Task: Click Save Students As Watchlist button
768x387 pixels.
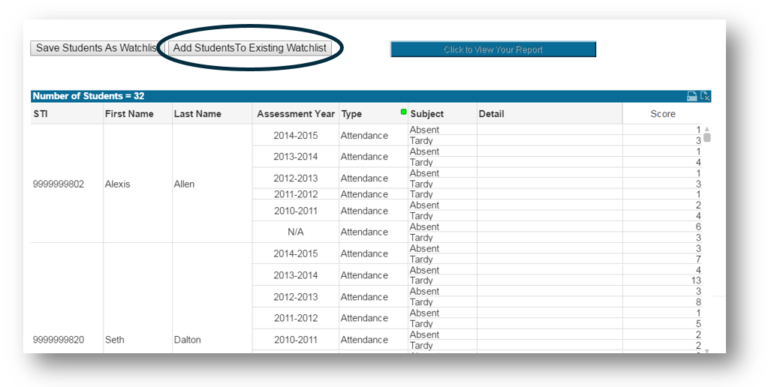Action: (96, 48)
